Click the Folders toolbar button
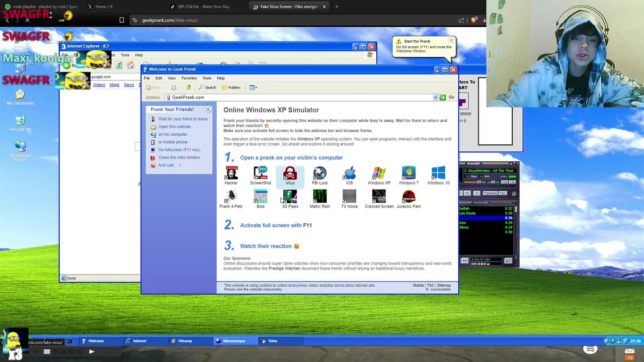This screenshot has height=362, width=644. (231, 87)
